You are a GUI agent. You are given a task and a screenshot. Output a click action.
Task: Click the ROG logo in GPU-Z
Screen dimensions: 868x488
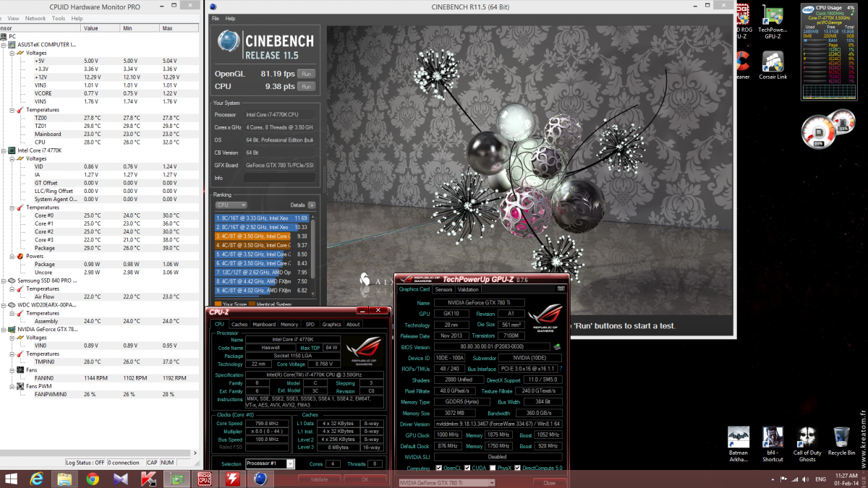coord(545,317)
